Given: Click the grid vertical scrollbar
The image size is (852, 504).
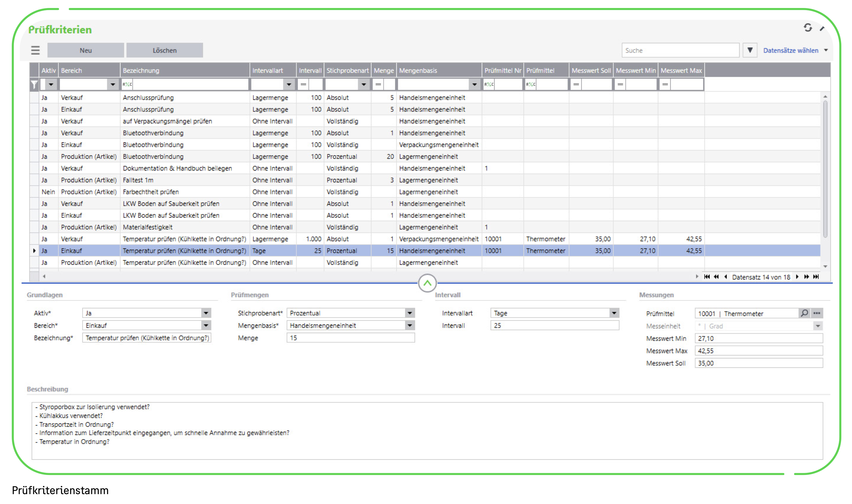Looking at the screenshot, I should click(x=825, y=169).
